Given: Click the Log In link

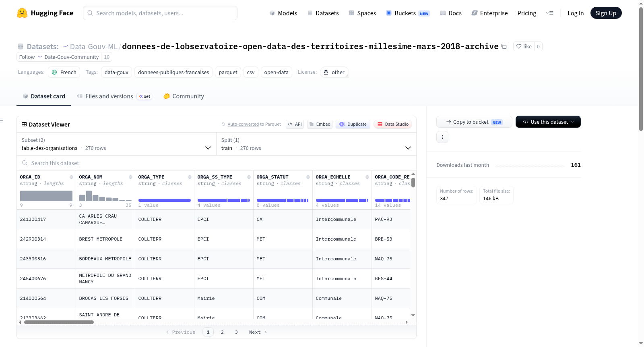Looking at the screenshot, I should tap(576, 13).
